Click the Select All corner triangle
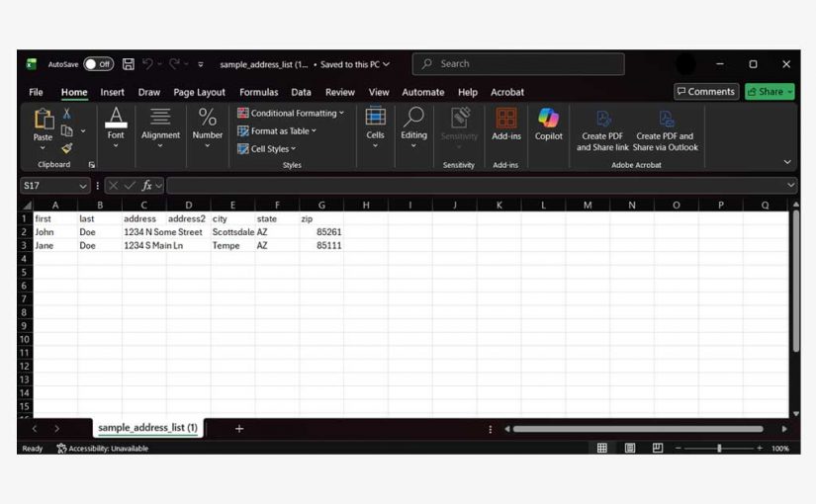 point(26,205)
